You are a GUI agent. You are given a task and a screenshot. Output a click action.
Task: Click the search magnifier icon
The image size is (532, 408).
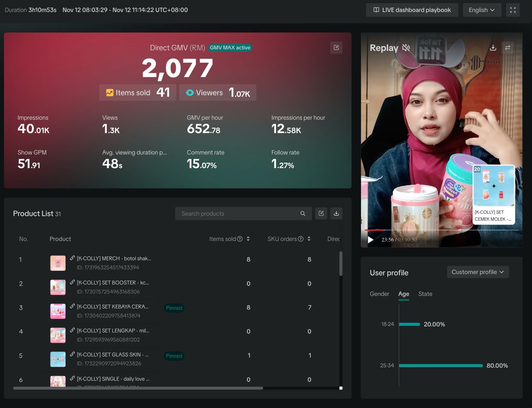[x=303, y=213]
